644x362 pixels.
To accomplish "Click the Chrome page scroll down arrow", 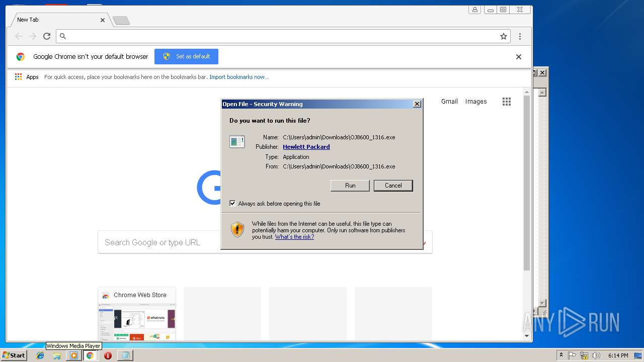I will (527, 335).
